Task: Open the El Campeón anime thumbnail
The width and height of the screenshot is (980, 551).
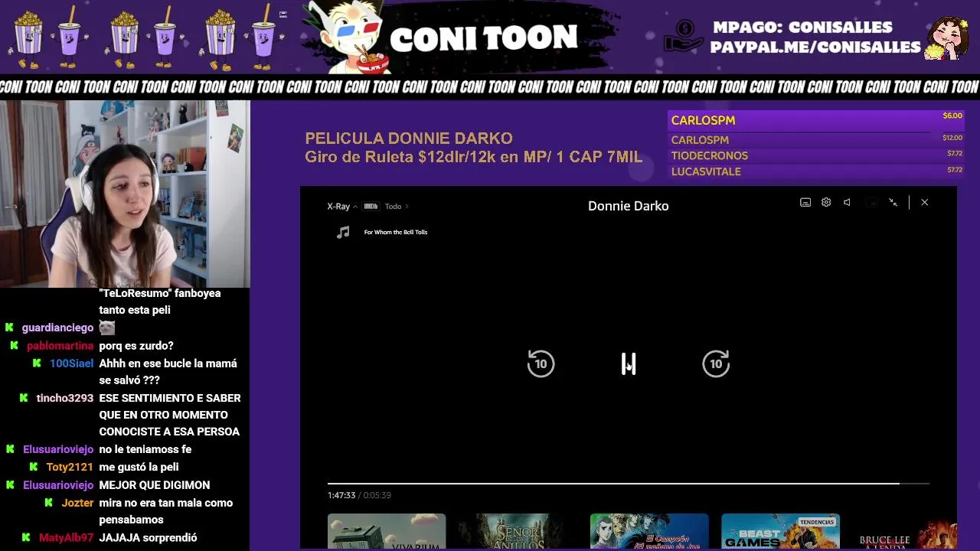Action: tap(649, 531)
